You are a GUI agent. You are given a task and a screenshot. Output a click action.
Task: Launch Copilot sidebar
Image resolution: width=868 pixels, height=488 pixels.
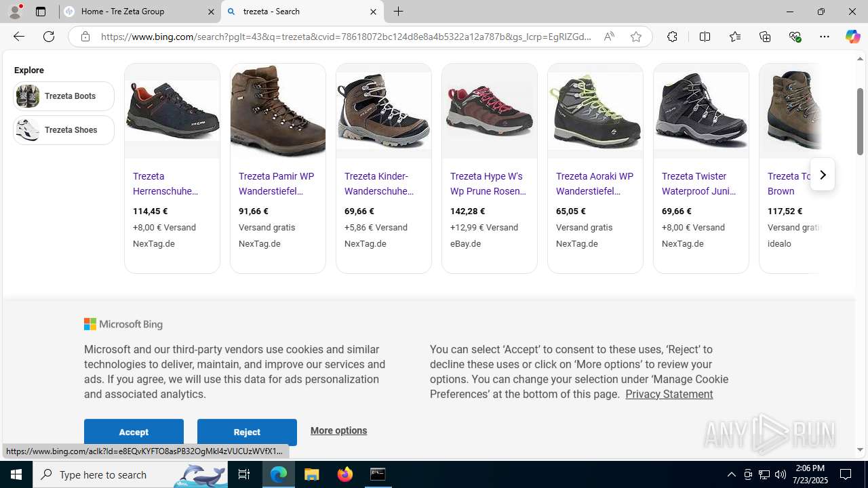852,37
